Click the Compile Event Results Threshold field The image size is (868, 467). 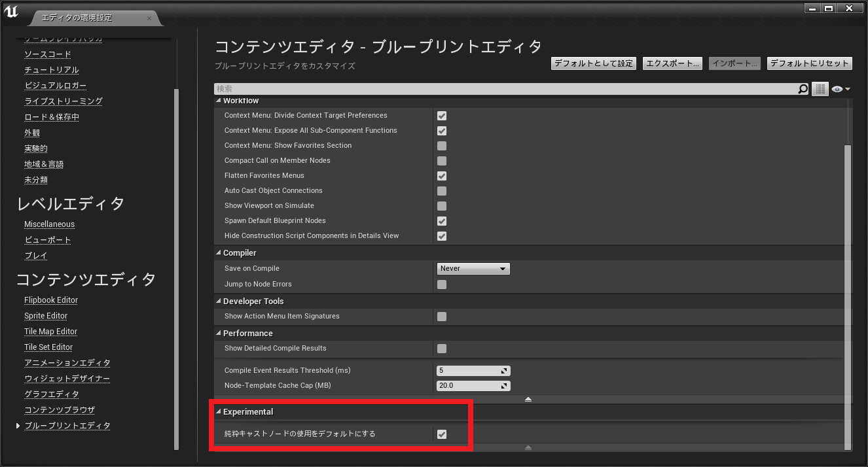click(473, 370)
